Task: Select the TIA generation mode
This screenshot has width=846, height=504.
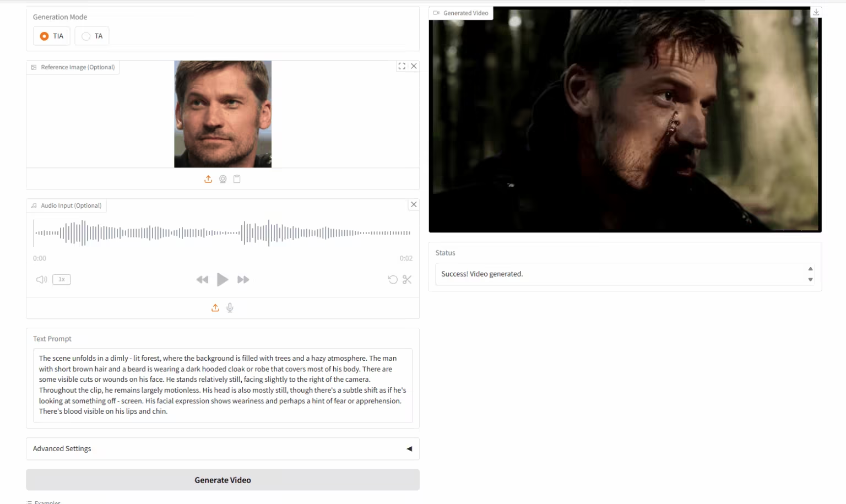Action: click(45, 36)
